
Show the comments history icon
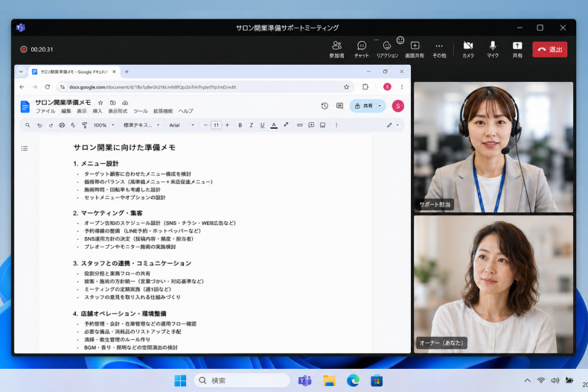pos(339,106)
